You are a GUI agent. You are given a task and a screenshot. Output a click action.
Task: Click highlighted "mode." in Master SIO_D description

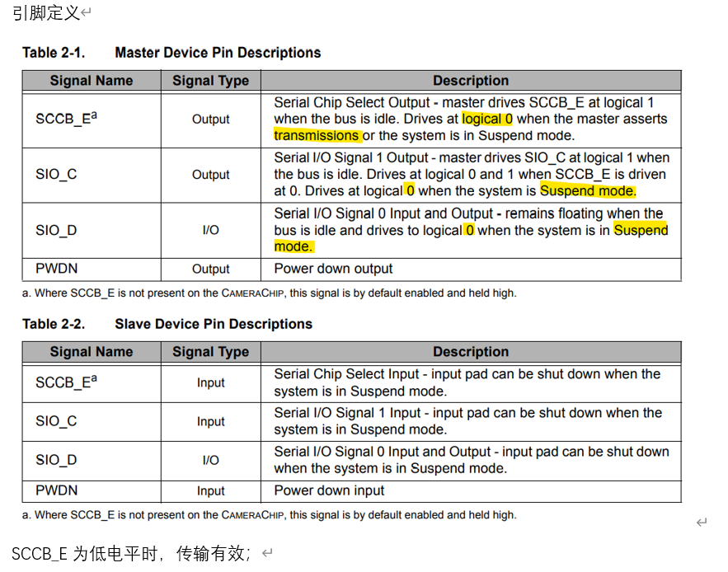[294, 246]
